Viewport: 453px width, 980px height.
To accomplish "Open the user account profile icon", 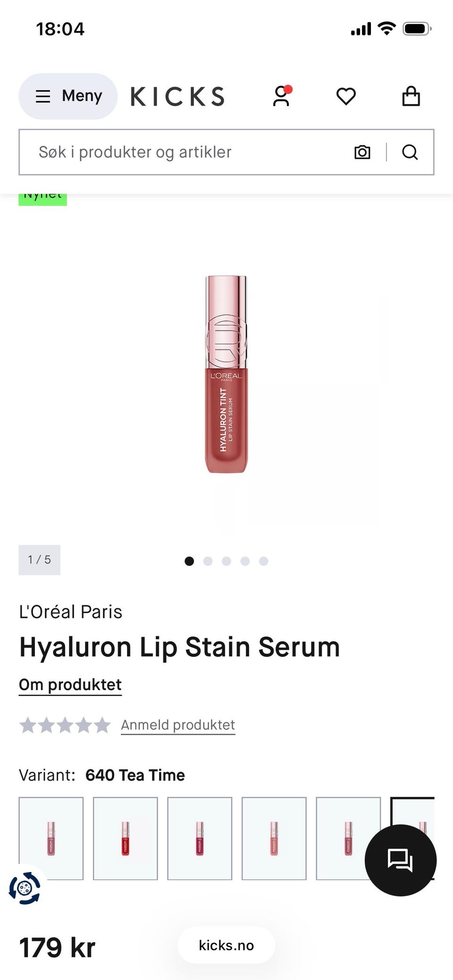I will coord(282,96).
